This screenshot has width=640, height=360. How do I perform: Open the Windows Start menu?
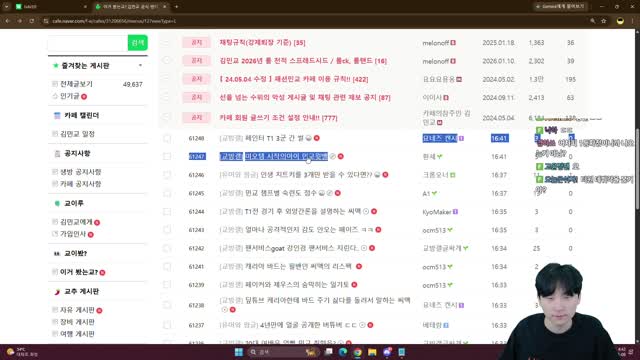pyautogui.click(x=239, y=352)
